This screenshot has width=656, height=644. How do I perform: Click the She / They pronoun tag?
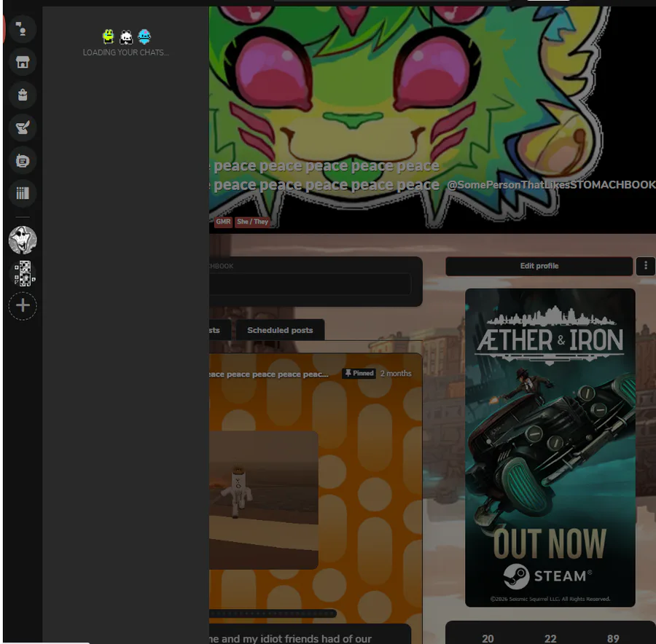(252, 221)
